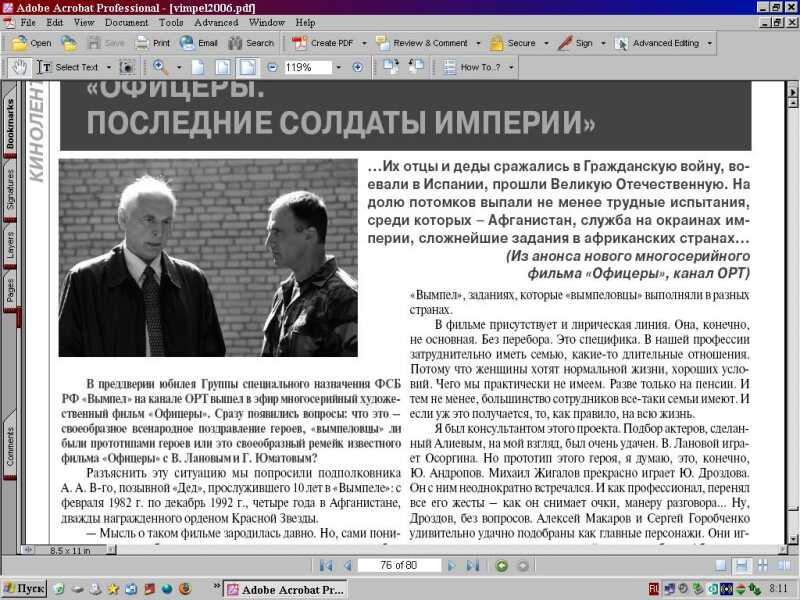
Task: Open the zoom percentage dropdown
Action: [x=337, y=67]
